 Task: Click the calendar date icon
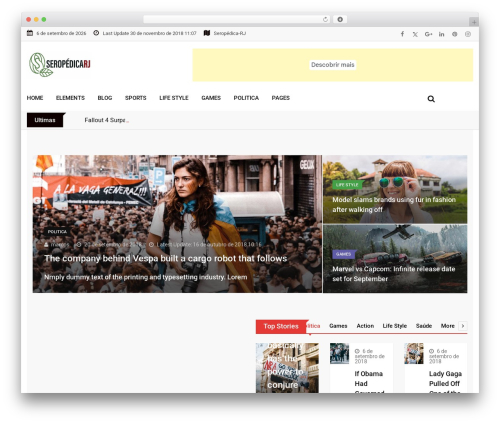coord(30,33)
